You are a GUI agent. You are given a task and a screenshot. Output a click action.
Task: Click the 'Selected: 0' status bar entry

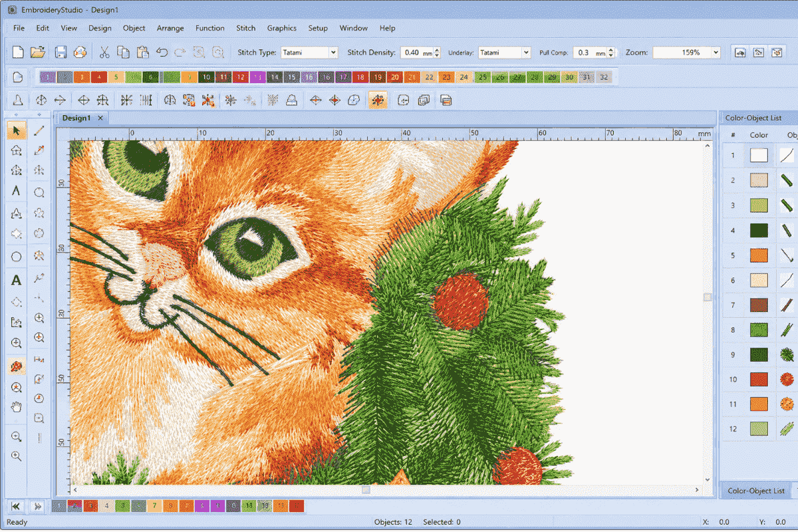click(442, 522)
